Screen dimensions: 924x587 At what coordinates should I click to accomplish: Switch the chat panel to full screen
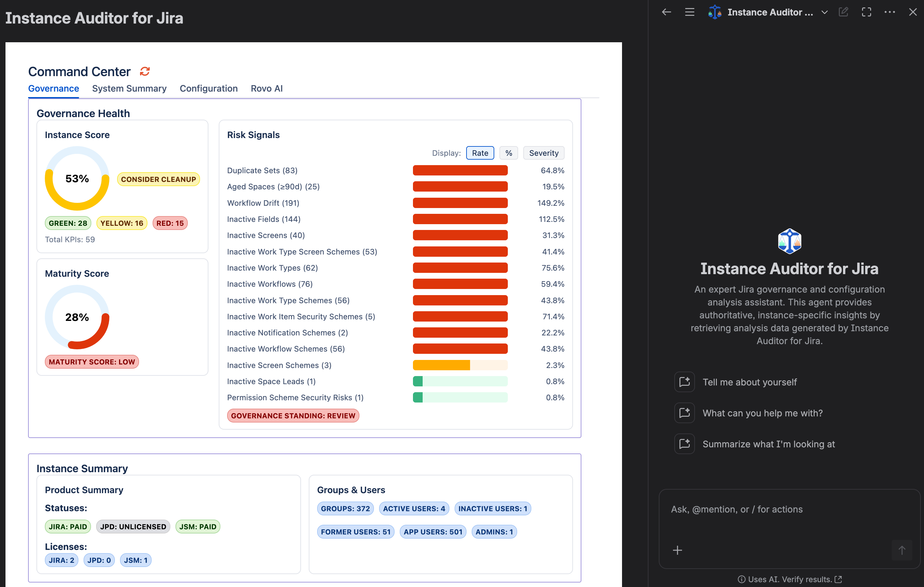867,12
